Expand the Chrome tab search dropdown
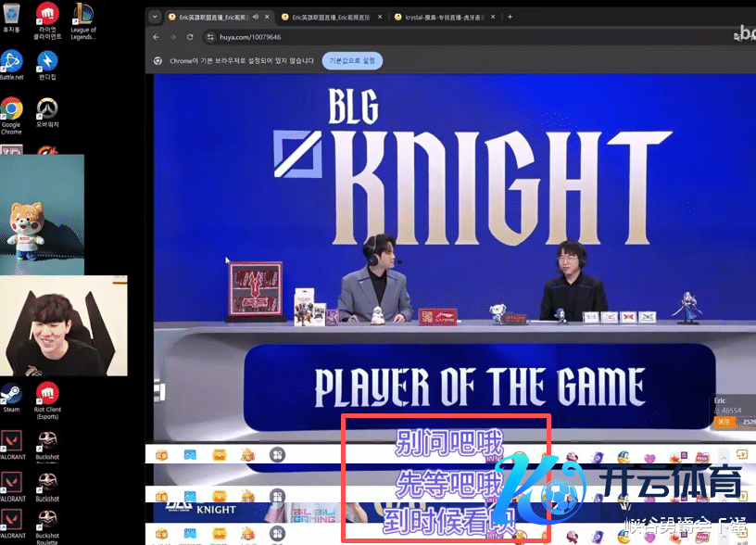Viewport: 756px width, 545px height. (155, 17)
